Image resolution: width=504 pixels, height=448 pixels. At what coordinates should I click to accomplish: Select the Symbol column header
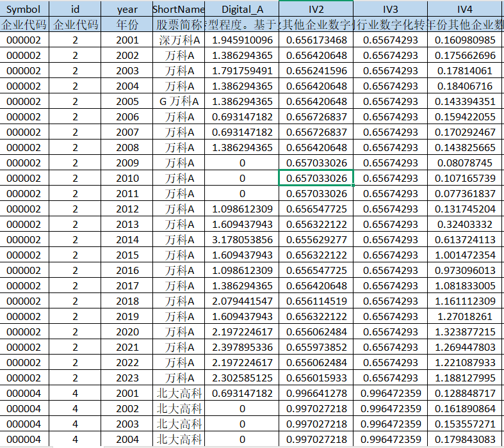pyautogui.click(x=23, y=10)
